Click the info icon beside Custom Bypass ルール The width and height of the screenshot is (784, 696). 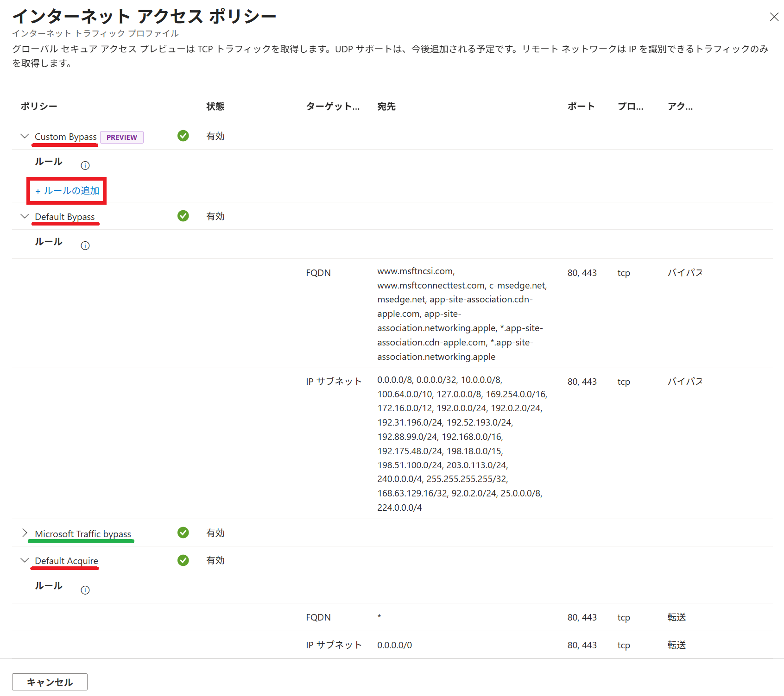85,165
